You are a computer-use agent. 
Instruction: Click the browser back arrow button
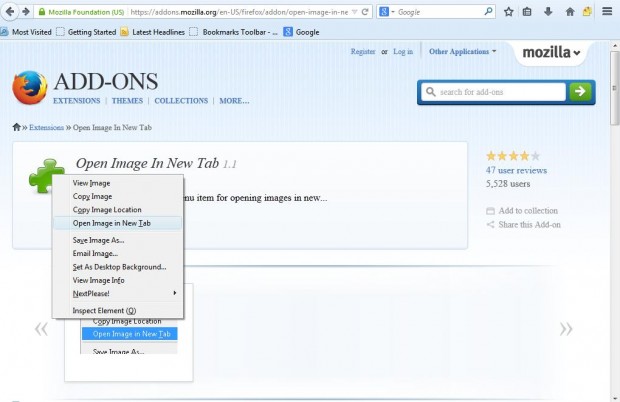(x=9, y=11)
